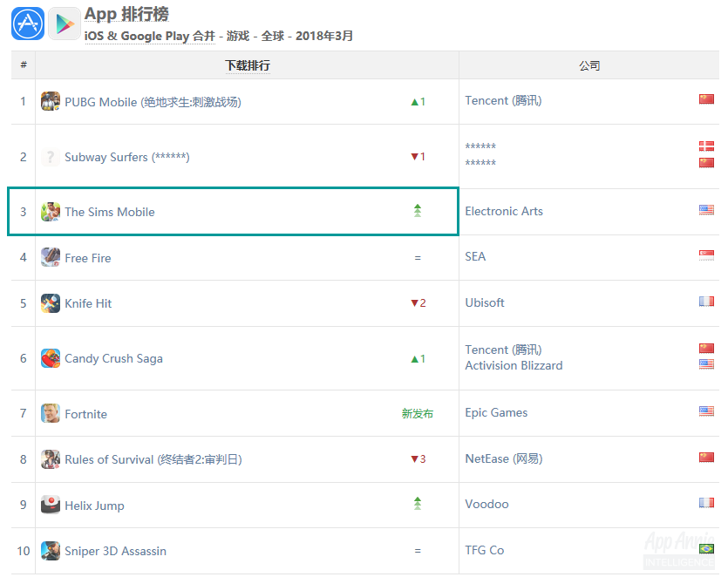This screenshot has width=728, height=577.
Task: Click the China flag in Candy Crush row
Action: click(706, 348)
